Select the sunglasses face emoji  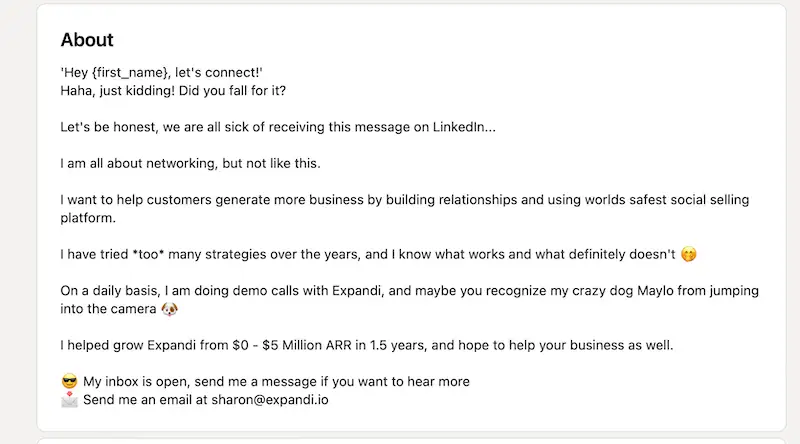[x=69, y=381]
